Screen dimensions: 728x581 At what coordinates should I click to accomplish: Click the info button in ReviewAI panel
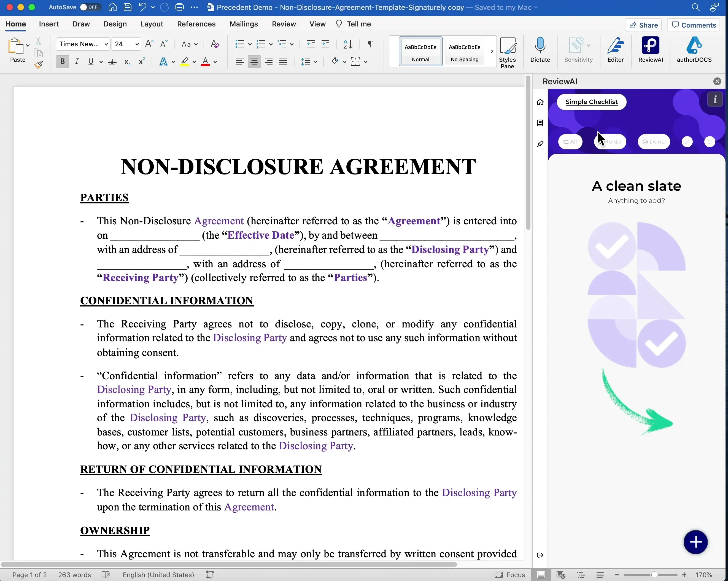pos(714,99)
